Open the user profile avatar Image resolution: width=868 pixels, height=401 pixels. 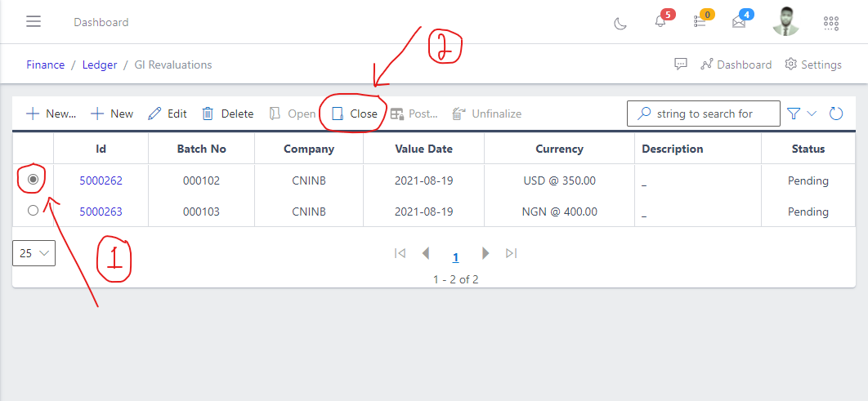click(786, 21)
